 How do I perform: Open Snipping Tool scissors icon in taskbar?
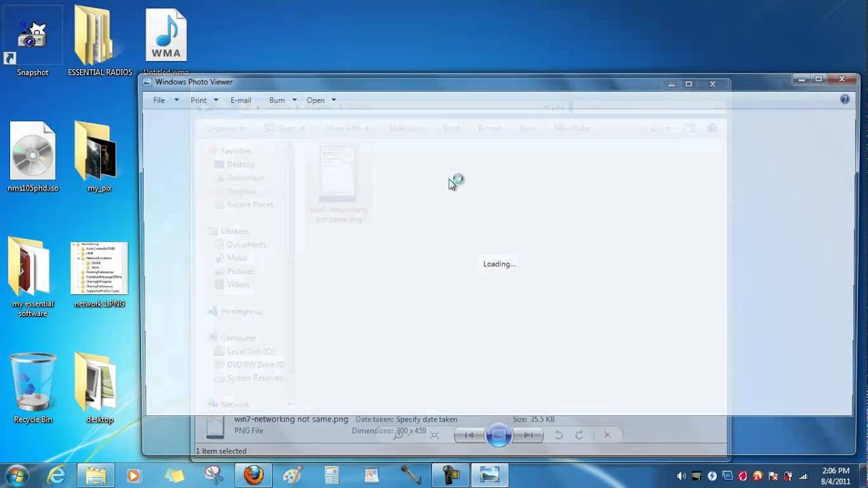(x=214, y=476)
